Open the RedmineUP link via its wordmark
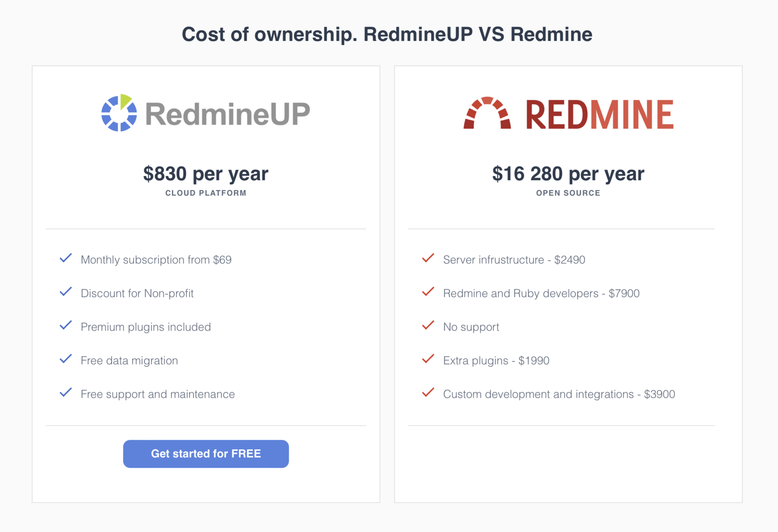This screenshot has height=532, width=778. [228, 113]
